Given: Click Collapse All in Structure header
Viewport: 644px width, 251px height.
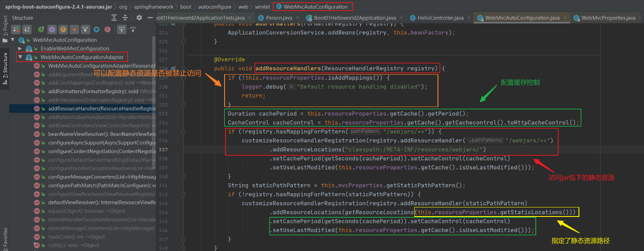Looking at the screenshot, I should pyautogui.click(x=125, y=18).
